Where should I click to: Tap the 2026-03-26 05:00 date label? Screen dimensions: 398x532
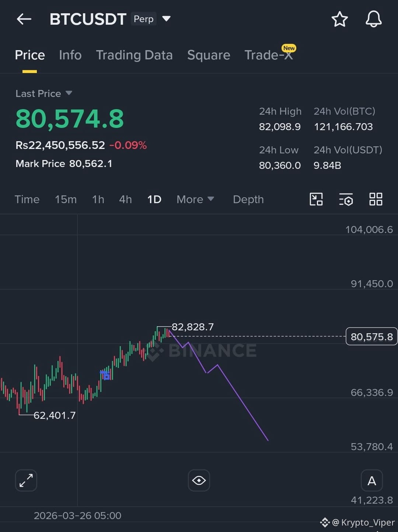pyautogui.click(x=77, y=516)
